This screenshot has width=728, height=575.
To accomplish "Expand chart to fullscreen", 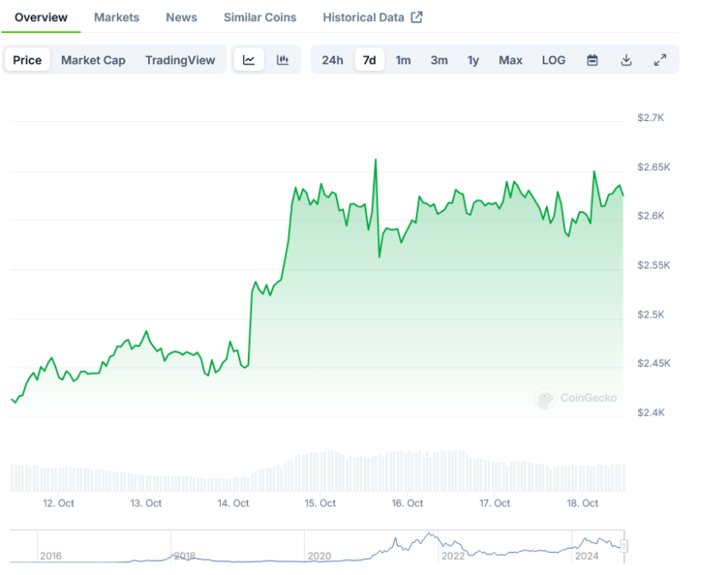I will [660, 60].
